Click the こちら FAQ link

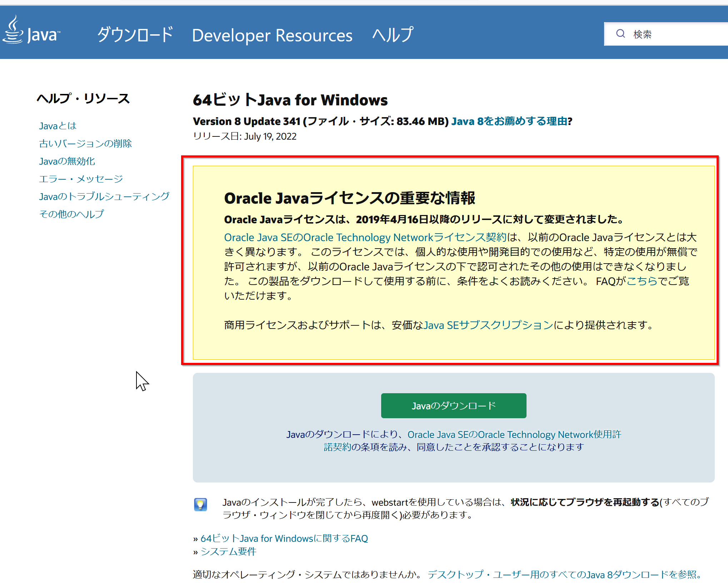[x=642, y=281]
